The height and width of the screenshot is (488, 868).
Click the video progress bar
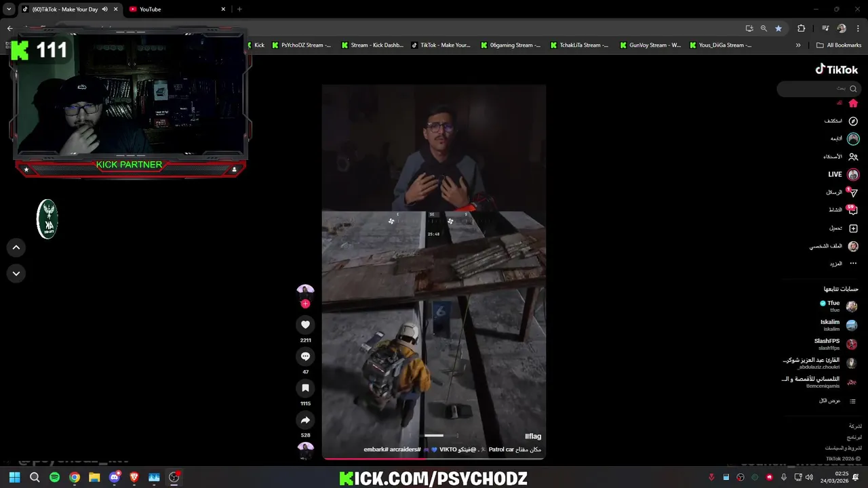tap(434, 459)
